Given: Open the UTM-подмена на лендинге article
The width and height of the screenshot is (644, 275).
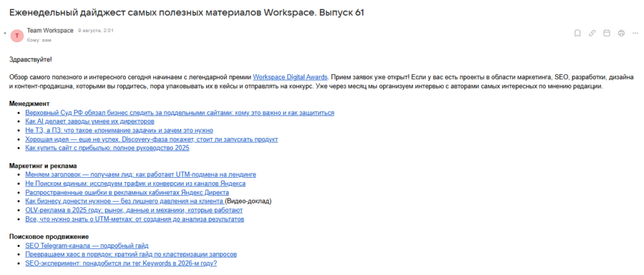Looking at the screenshot, I should coord(140,175).
